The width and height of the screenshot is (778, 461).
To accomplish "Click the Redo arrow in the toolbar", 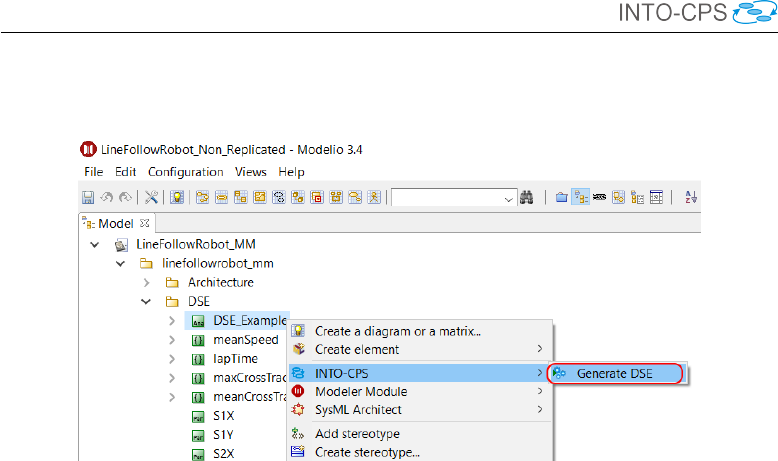I will point(125,198).
